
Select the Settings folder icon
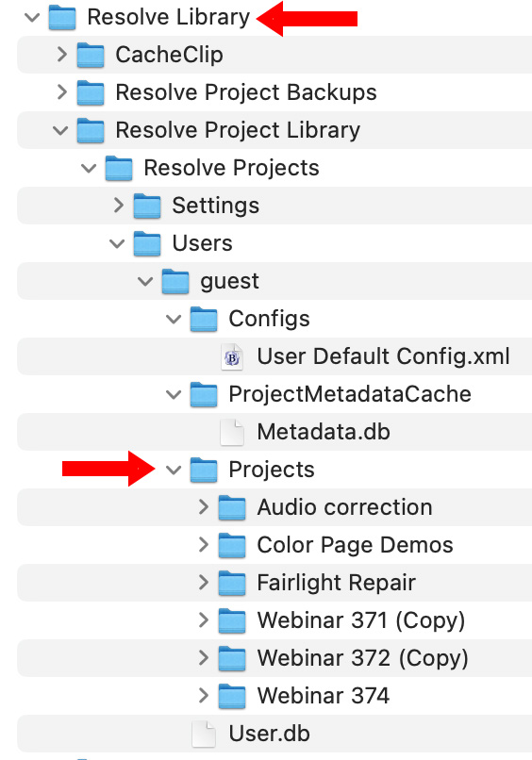coord(147,206)
